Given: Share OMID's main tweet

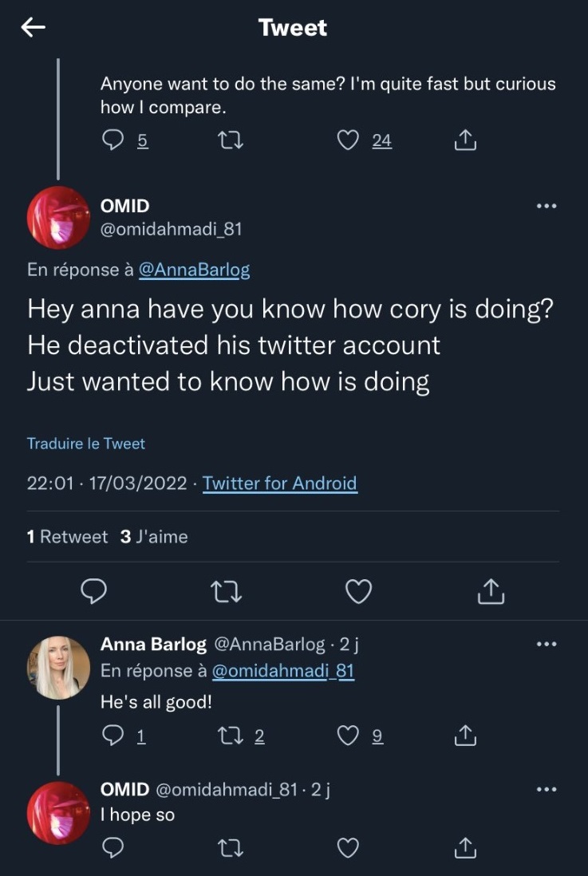Looking at the screenshot, I should click(x=491, y=591).
